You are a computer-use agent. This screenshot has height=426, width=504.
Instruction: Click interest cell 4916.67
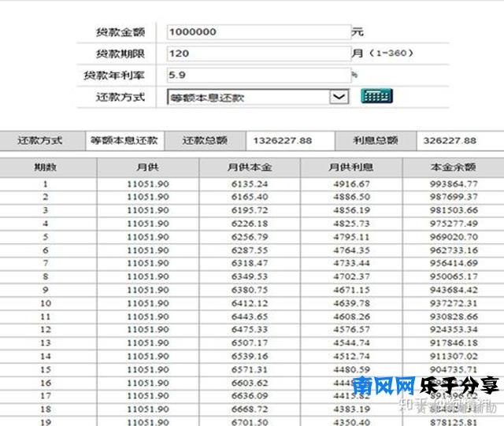point(351,184)
